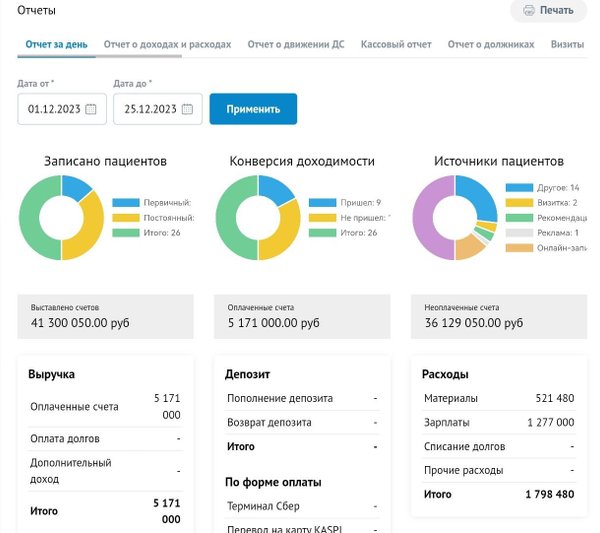Click yellow Не пришел legend swatch
The height and width of the screenshot is (533, 600).
coord(322,217)
